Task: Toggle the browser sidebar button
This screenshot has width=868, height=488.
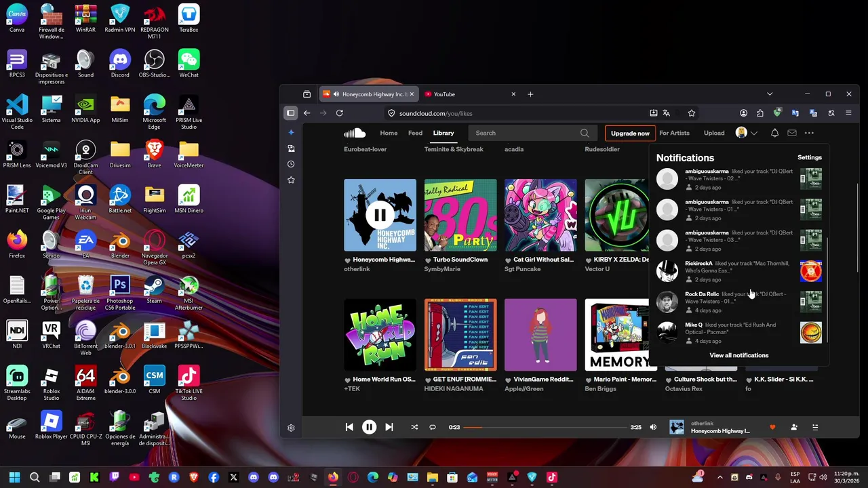Action: click(x=291, y=113)
